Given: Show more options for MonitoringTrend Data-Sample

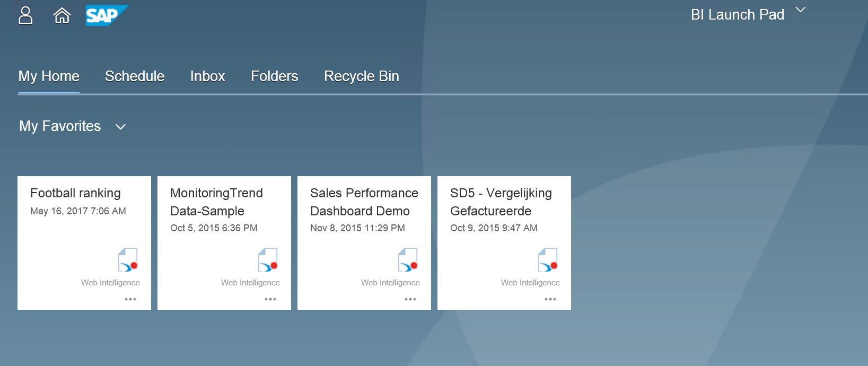Looking at the screenshot, I should pyautogui.click(x=270, y=299).
